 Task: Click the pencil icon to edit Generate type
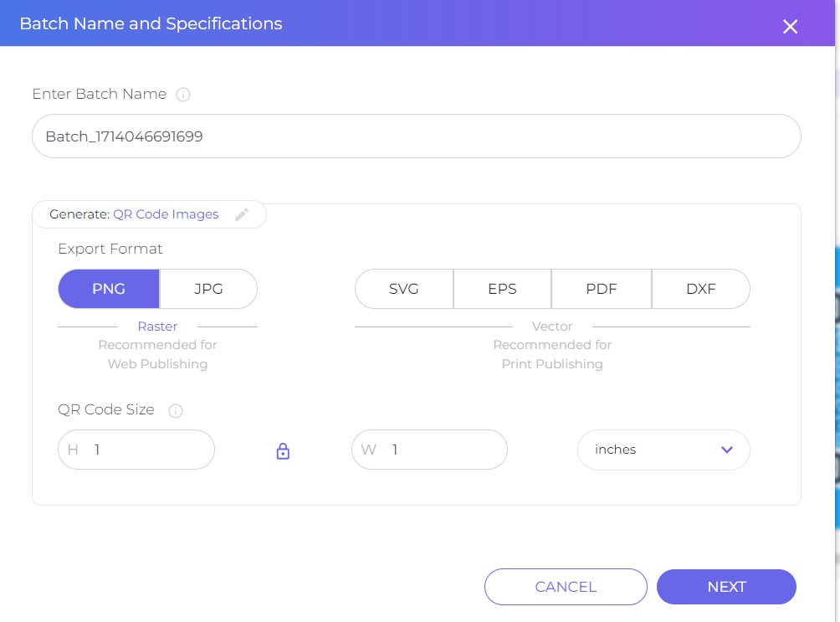tap(242, 214)
